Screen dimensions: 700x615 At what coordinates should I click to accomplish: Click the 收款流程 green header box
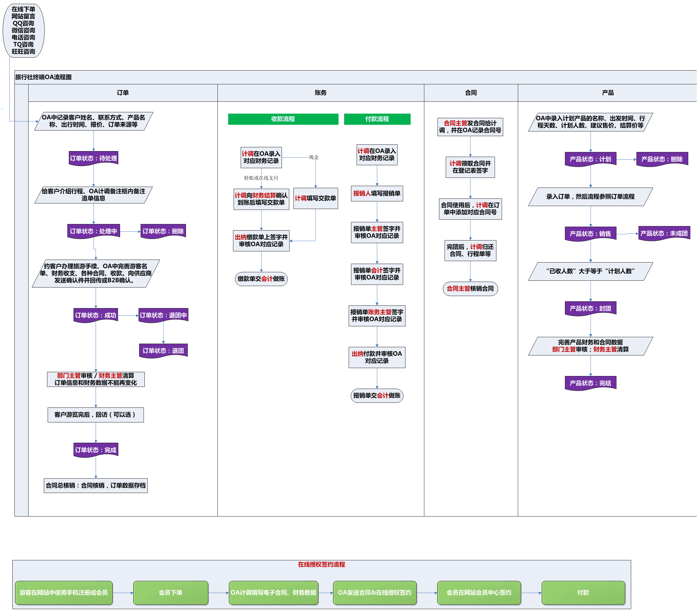283,119
